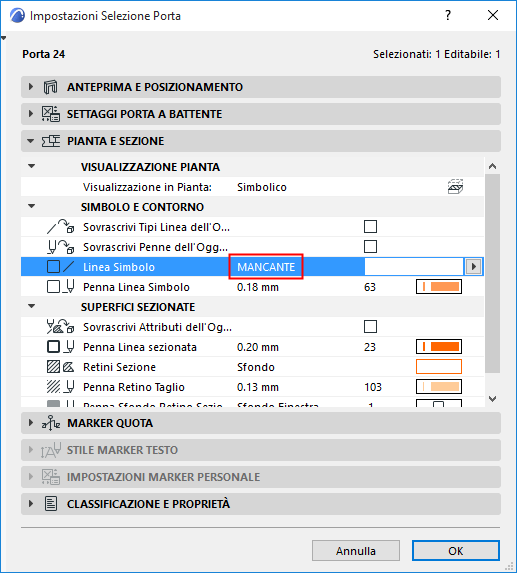The height and width of the screenshot is (573, 517).
Task: Click pen number 23 field
Action: [370, 347]
